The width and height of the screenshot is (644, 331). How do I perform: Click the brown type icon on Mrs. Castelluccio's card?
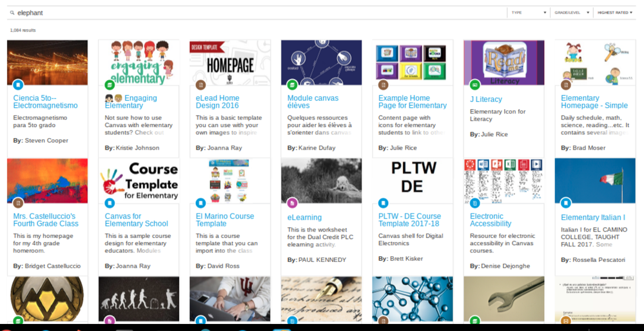click(x=18, y=203)
